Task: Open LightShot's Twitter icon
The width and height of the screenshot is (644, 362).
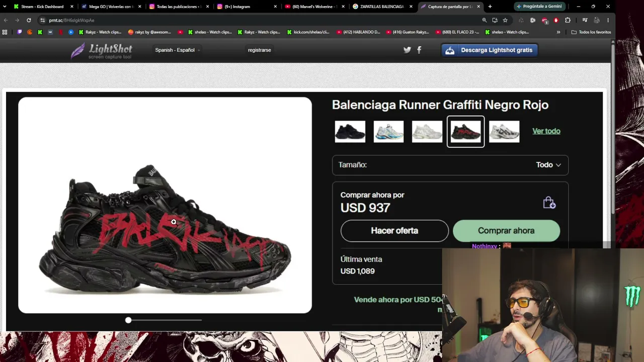Action: [407, 50]
